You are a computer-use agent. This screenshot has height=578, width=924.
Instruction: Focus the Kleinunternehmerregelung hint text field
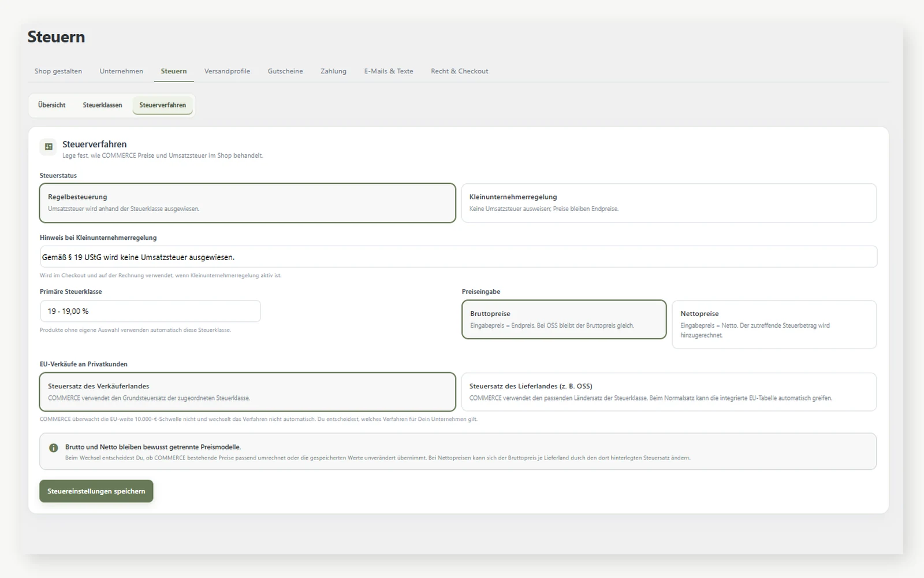(x=459, y=257)
